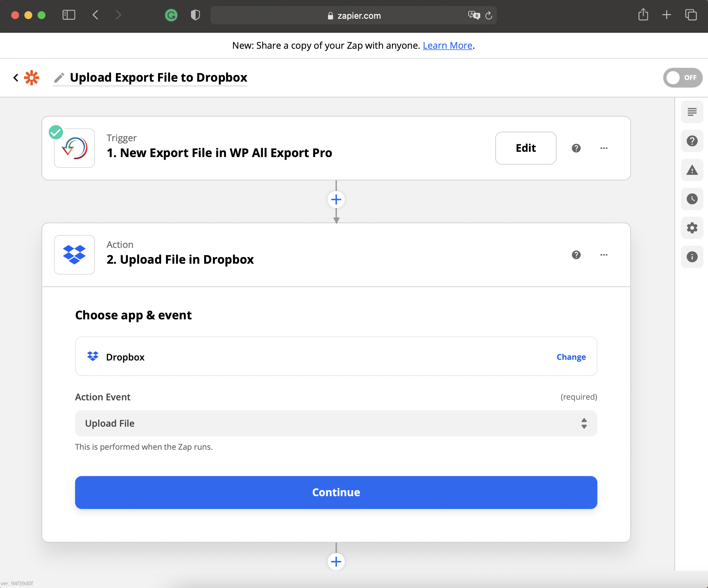Toggle the Safari sidebar icon

point(69,15)
